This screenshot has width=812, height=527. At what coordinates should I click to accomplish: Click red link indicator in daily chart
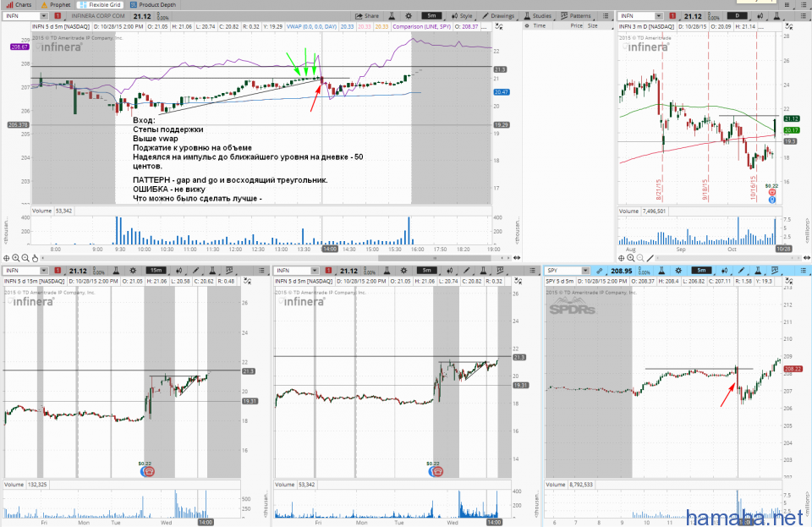pos(672,16)
